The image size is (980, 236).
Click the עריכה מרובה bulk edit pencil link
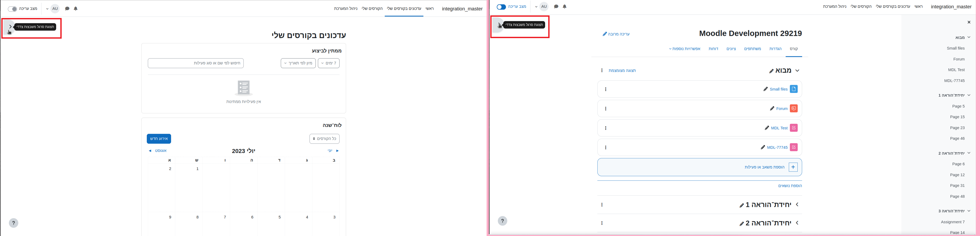[616, 34]
